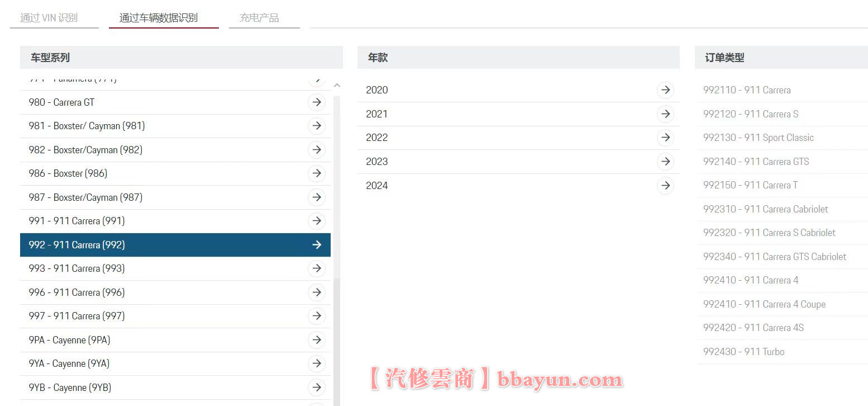Open 980 - Carrera GT with its arrow icon
This screenshot has height=406, width=868.
[317, 102]
